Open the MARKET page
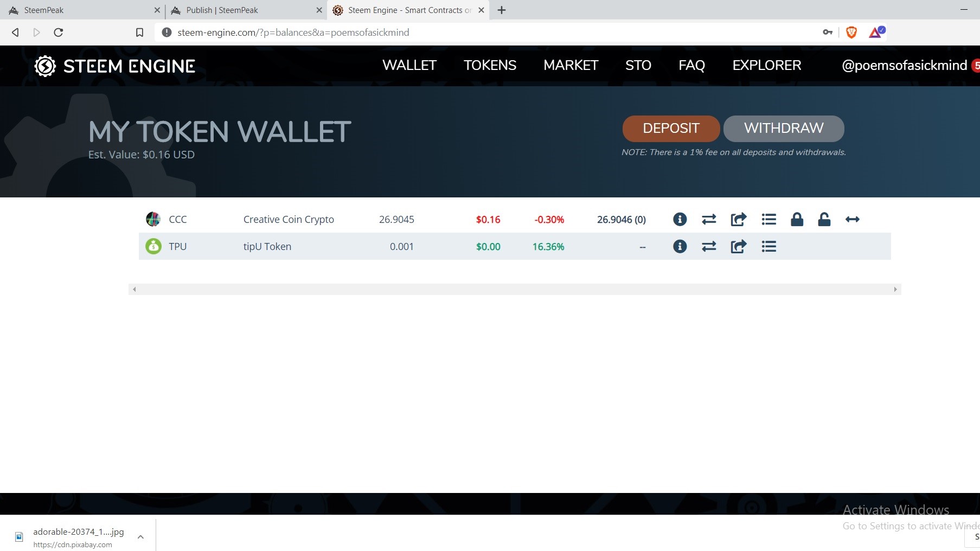 coord(571,66)
